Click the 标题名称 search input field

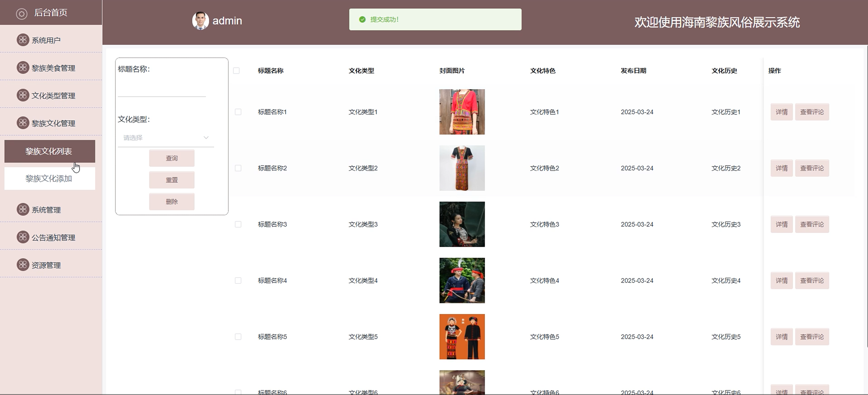coord(162,89)
